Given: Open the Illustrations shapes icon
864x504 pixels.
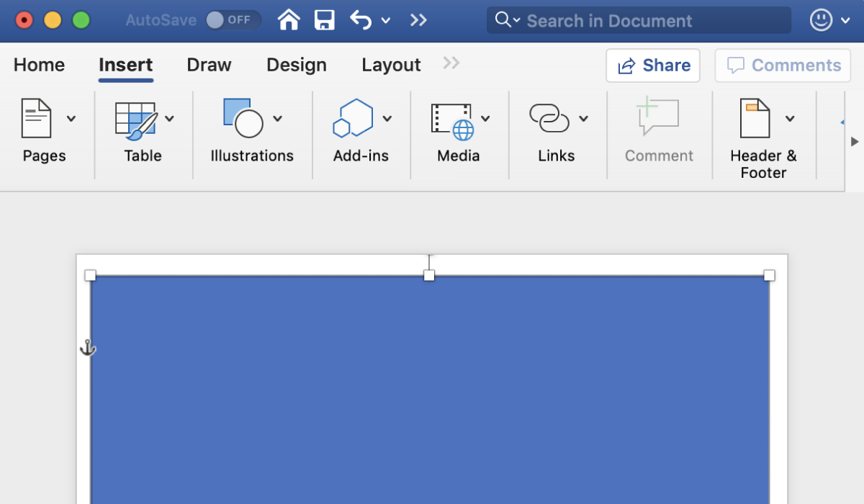Looking at the screenshot, I should pyautogui.click(x=243, y=119).
